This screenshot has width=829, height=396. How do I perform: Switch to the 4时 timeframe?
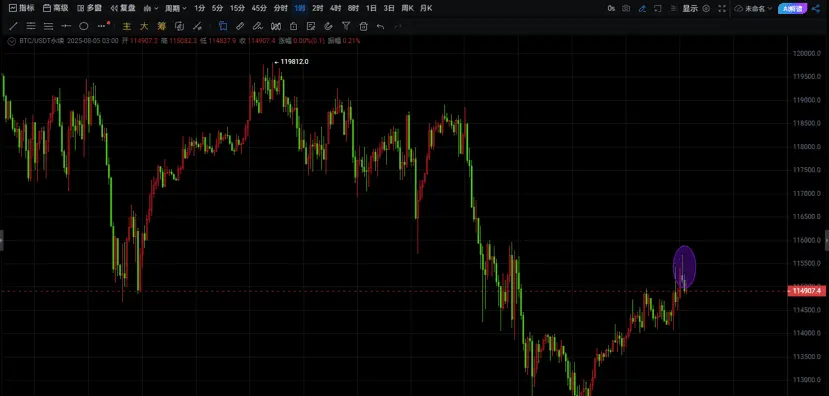tap(335, 8)
